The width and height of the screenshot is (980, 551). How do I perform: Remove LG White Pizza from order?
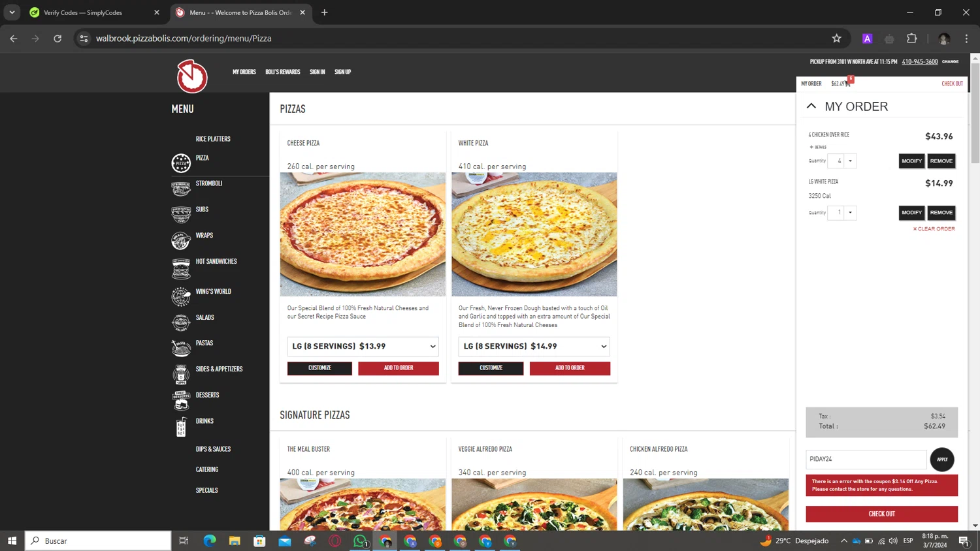[941, 213]
